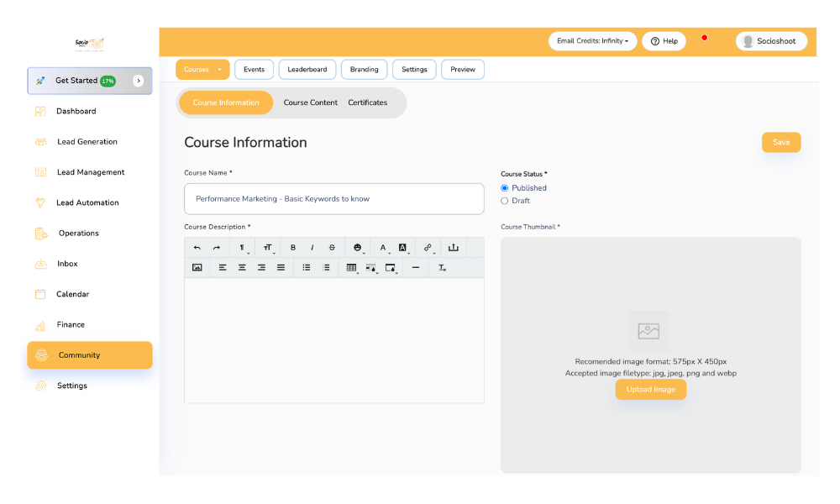Apply strikethrough formatting in the editor
This screenshot has width=840, height=504.
(332, 248)
